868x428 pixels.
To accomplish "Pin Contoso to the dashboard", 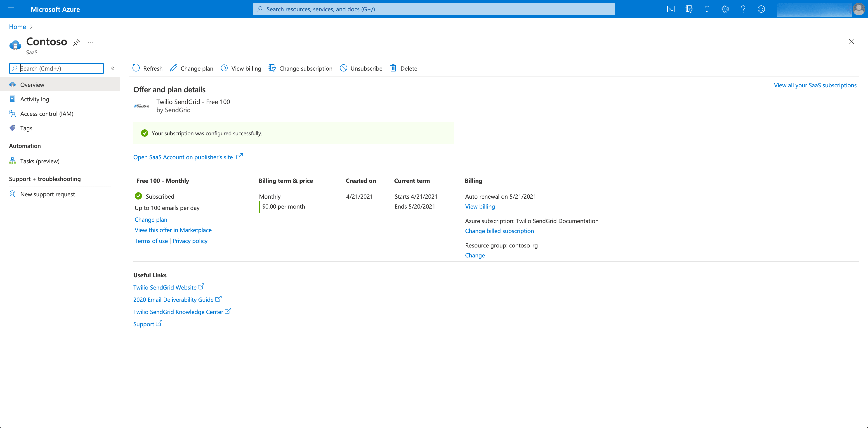I will click(76, 42).
